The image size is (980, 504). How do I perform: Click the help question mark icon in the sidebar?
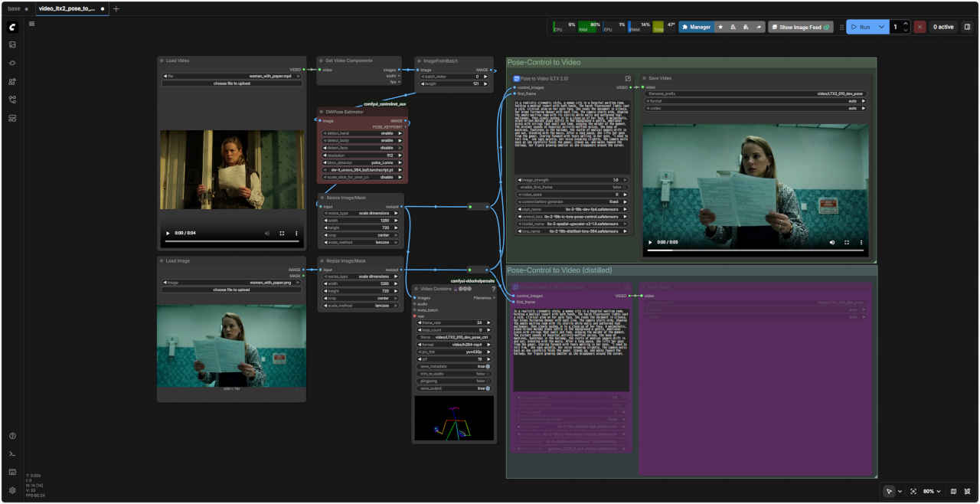[12, 436]
